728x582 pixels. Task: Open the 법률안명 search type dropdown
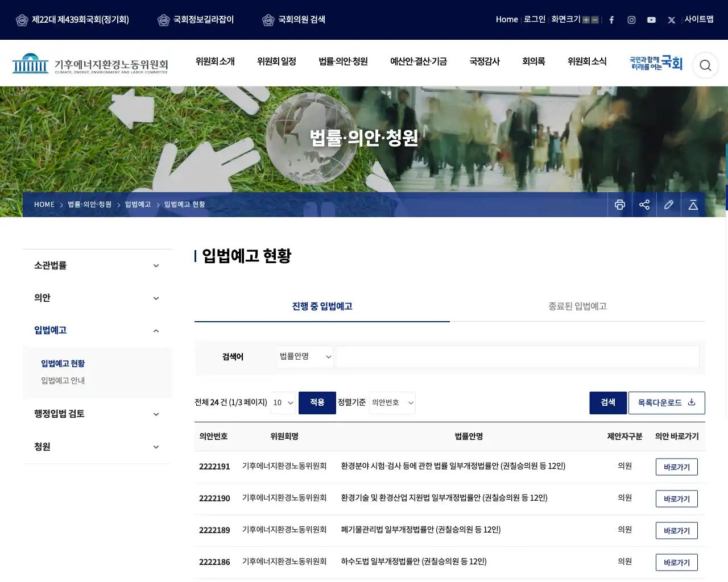(305, 357)
